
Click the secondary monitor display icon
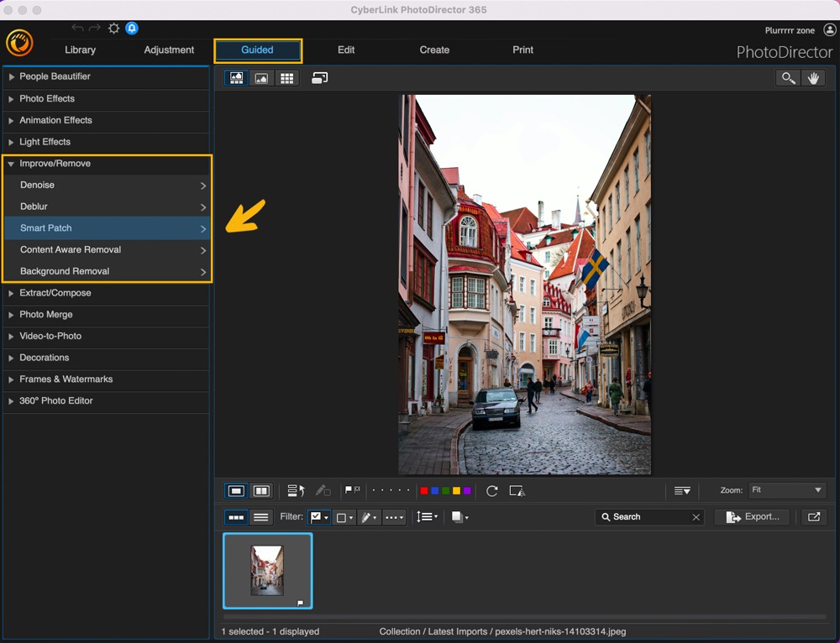pyautogui.click(x=320, y=78)
